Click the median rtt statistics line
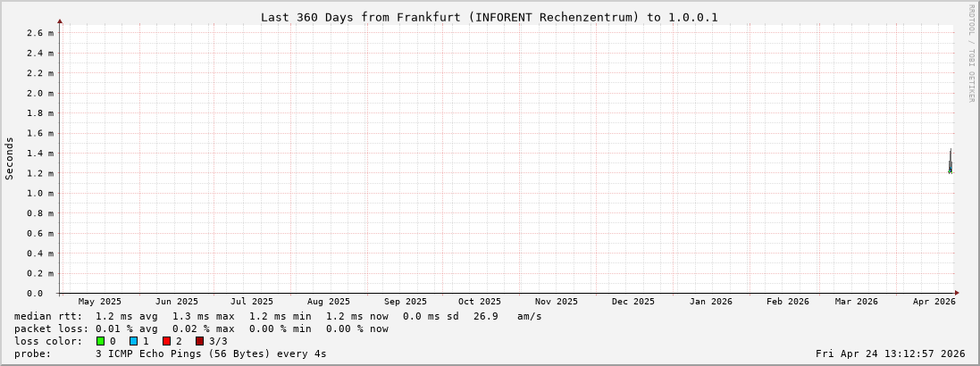Image resolution: width=980 pixels, height=366 pixels. tap(277, 316)
